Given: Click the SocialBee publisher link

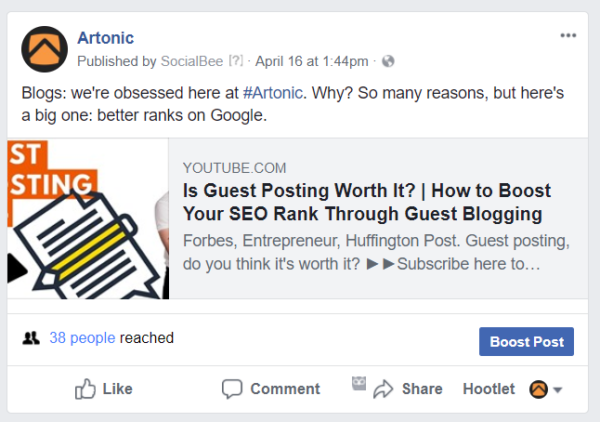Looking at the screenshot, I should pos(192,61).
